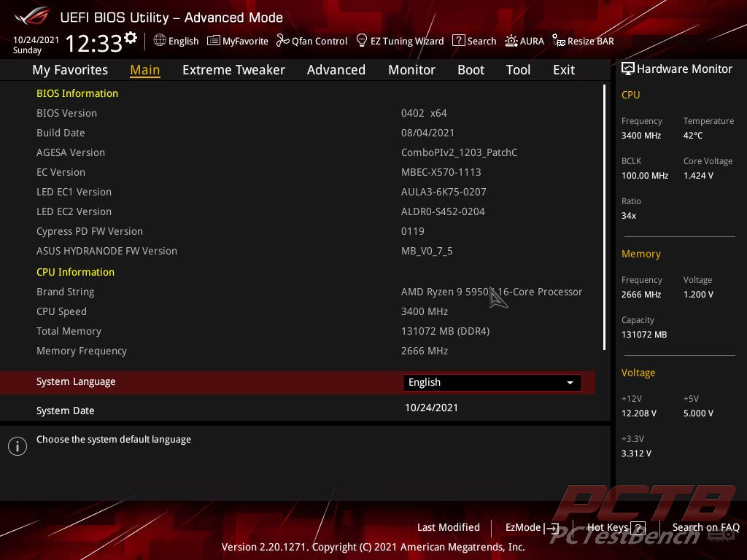The image size is (747, 560).
Task: Open the Exit tab
Action: pyautogui.click(x=563, y=70)
